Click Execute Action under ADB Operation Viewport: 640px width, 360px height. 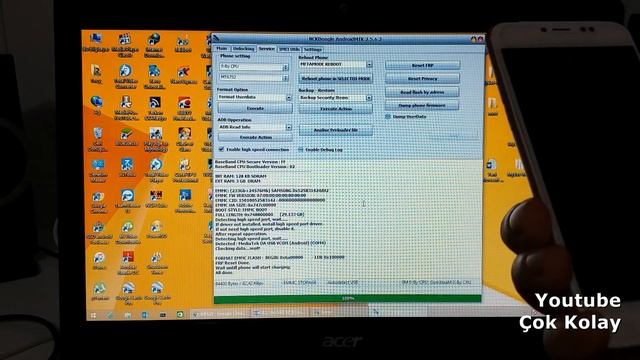255,137
